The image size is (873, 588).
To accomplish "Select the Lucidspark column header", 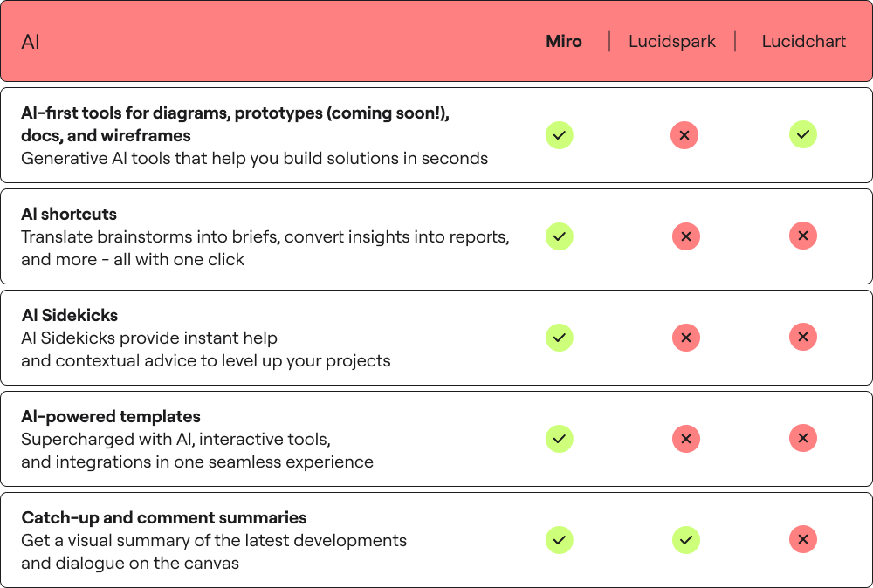I will point(672,42).
